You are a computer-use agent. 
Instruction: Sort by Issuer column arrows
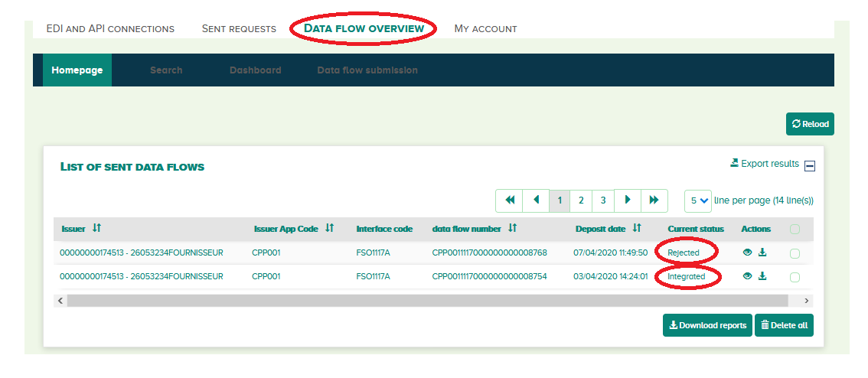96,229
